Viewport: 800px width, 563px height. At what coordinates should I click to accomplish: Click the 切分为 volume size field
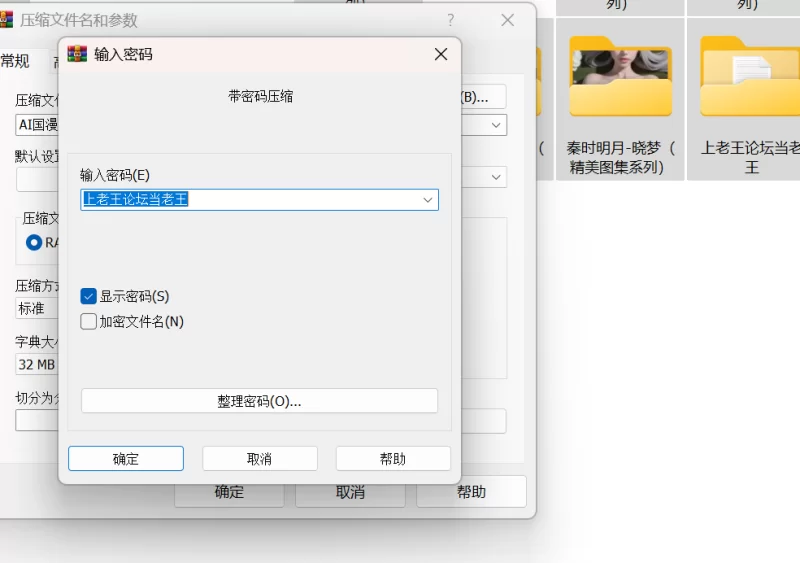pyautogui.click(x=37, y=421)
